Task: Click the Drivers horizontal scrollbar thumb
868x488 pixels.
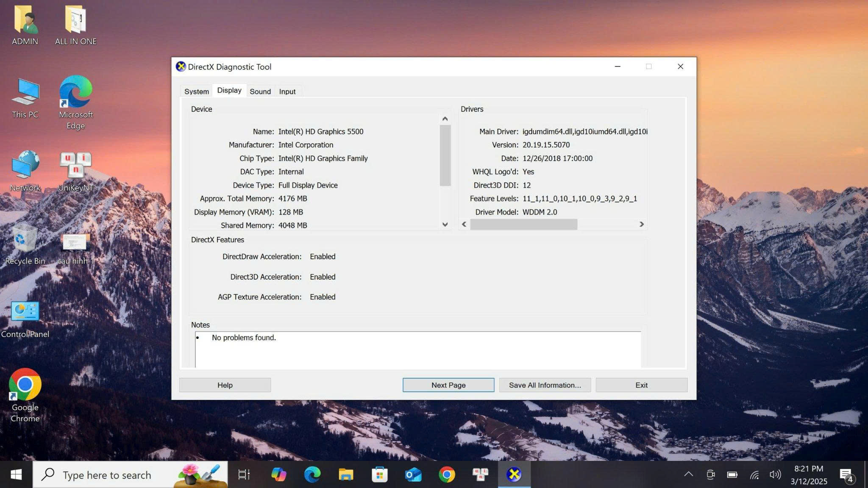Action: click(x=523, y=225)
